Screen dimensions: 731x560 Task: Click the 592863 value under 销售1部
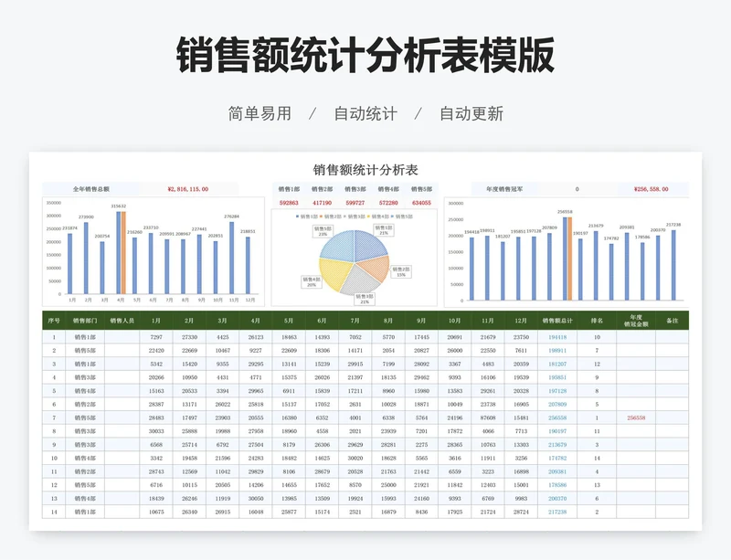[x=289, y=203]
